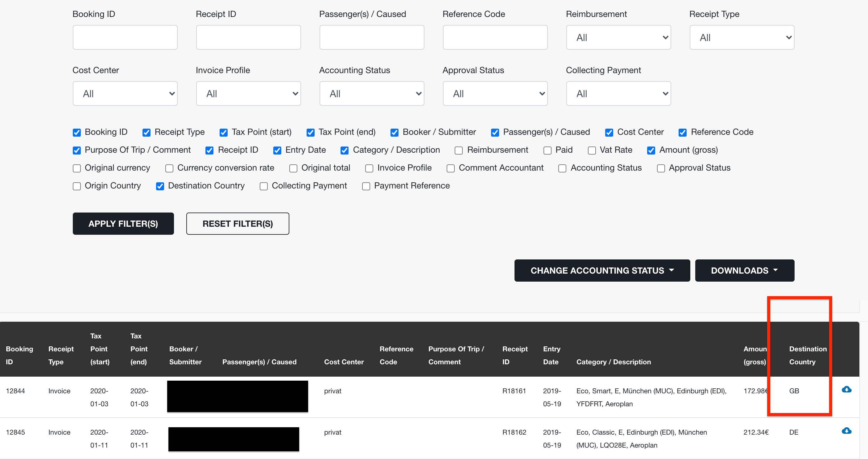This screenshot has height=459, width=868.
Task: Click the Reset Filter(s) button
Action: [x=238, y=223]
